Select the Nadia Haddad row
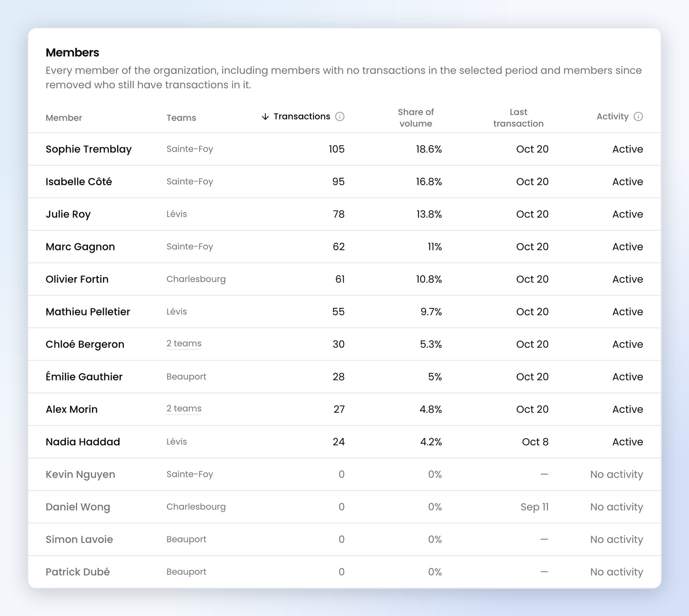 [x=344, y=442]
